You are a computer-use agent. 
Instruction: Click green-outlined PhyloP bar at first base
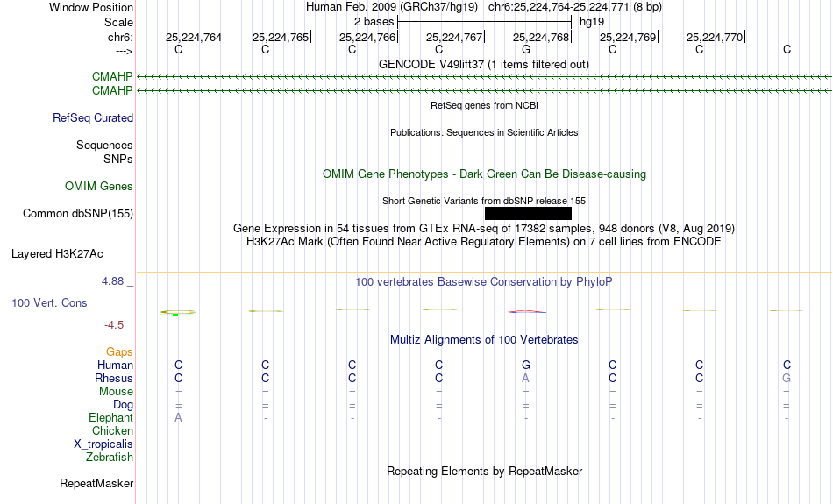click(178, 312)
